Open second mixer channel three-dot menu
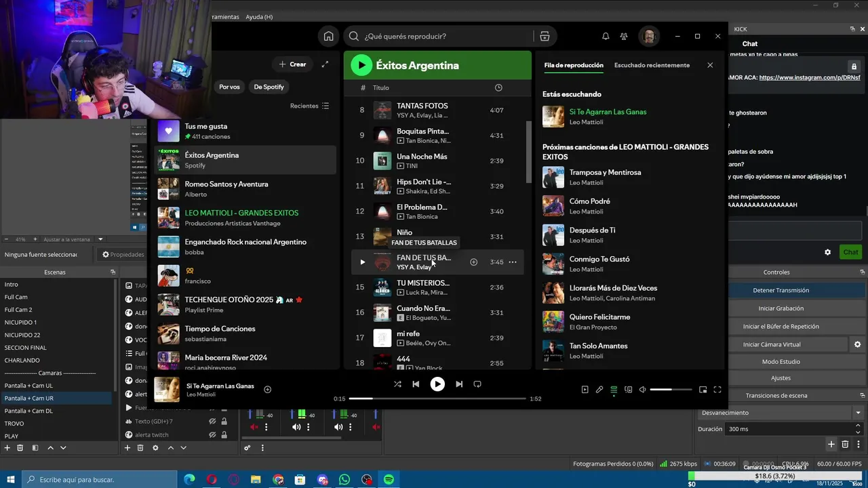This screenshot has height=488, width=868. pyautogui.click(x=309, y=427)
